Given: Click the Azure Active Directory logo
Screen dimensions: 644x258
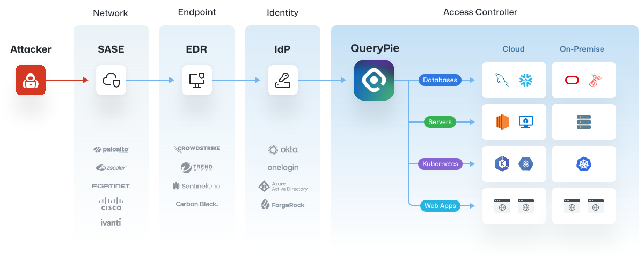Looking at the screenshot, I should (283, 186).
